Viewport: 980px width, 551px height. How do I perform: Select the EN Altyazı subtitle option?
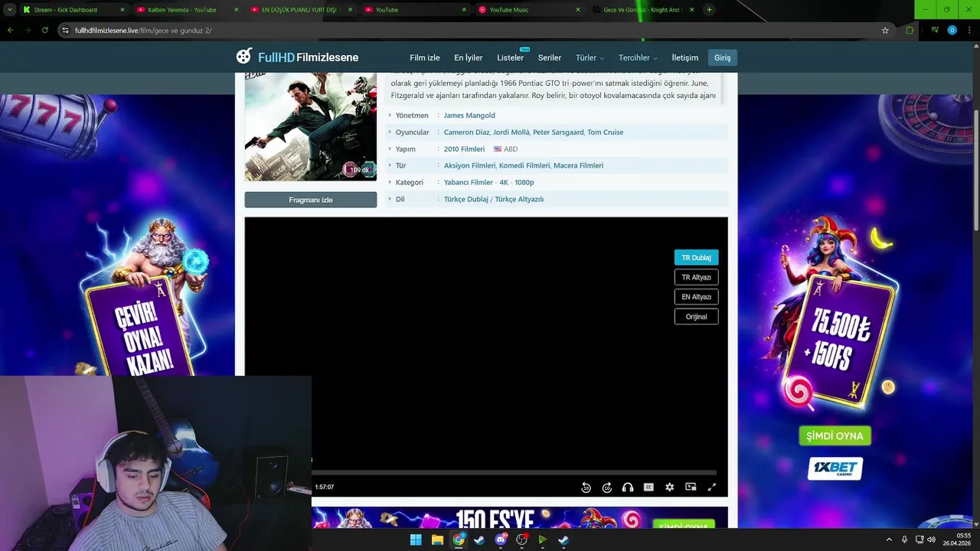(x=696, y=297)
